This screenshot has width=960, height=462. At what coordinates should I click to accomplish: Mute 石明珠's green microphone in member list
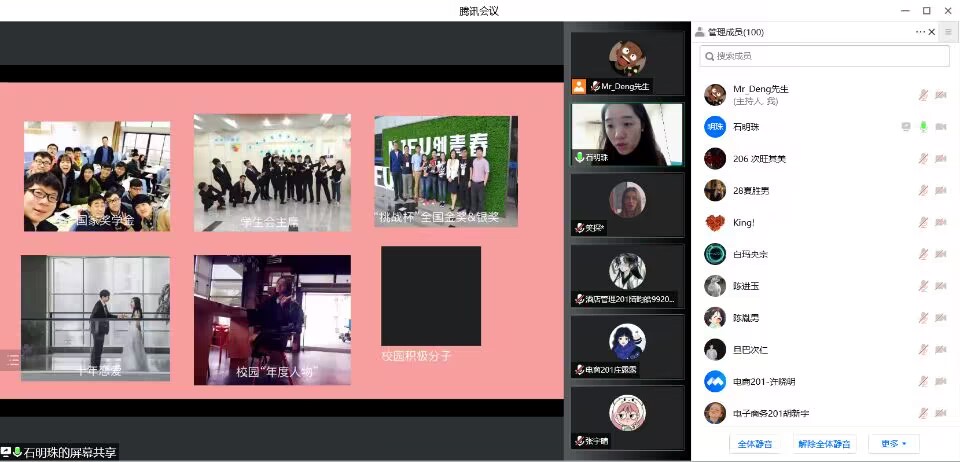[x=924, y=127]
